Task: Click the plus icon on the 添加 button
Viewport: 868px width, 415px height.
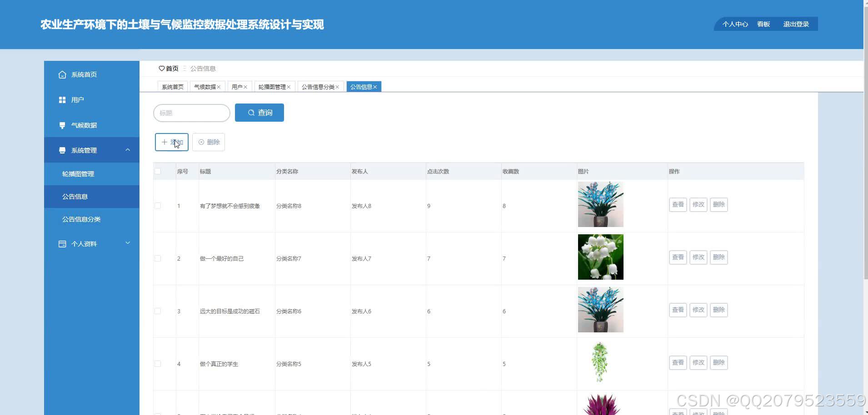Action: tap(165, 142)
